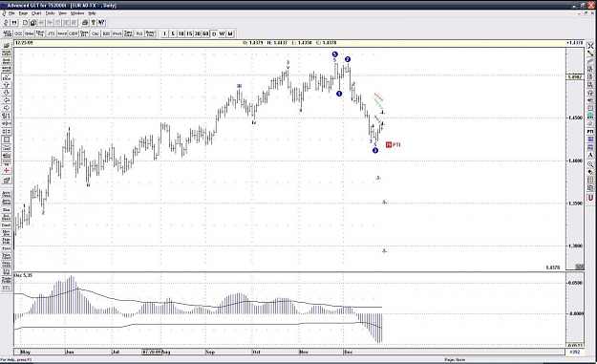
Task: Open the View menu
Action: point(62,13)
